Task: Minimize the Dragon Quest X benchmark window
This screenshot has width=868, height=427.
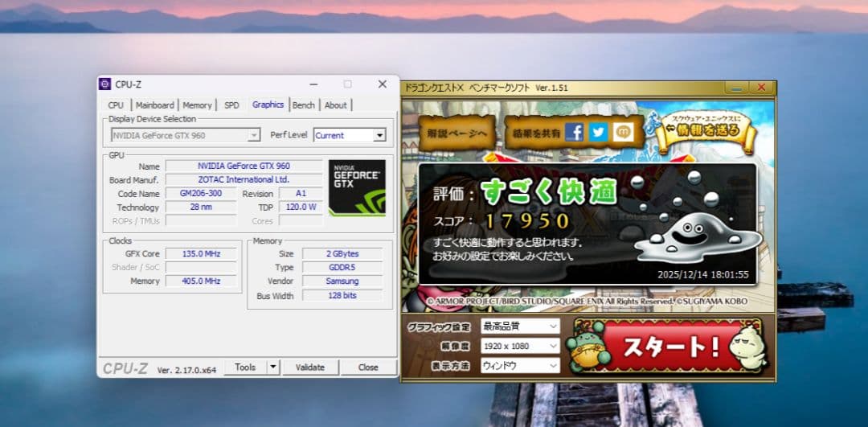Action: (737, 88)
